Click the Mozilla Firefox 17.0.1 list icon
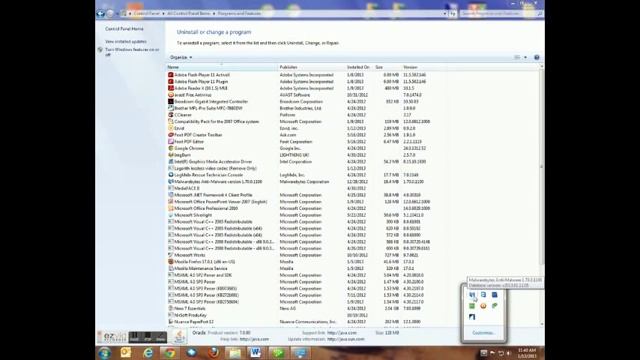The image size is (640, 360). coord(171,262)
